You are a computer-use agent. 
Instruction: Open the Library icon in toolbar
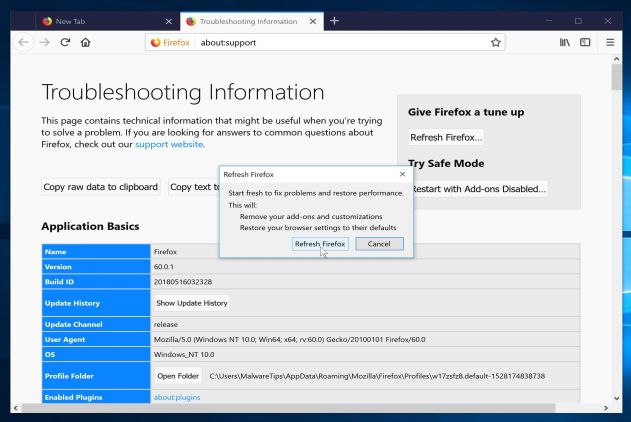click(565, 42)
